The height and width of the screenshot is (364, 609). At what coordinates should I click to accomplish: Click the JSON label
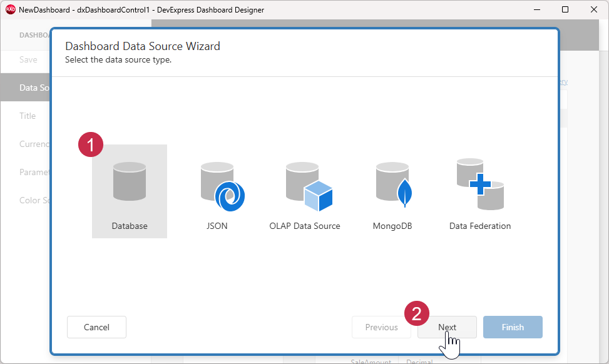point(217,226)
